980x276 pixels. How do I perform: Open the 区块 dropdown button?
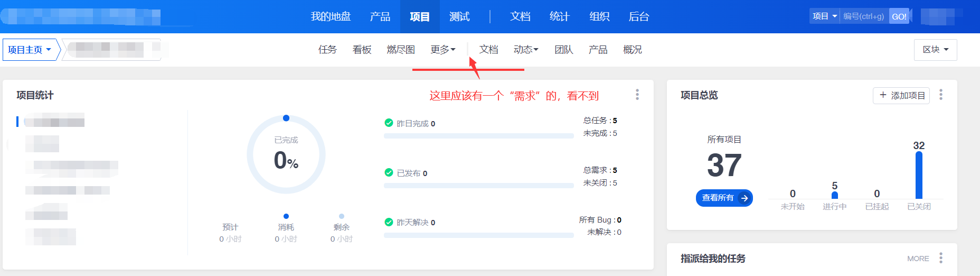click(935, 50)
